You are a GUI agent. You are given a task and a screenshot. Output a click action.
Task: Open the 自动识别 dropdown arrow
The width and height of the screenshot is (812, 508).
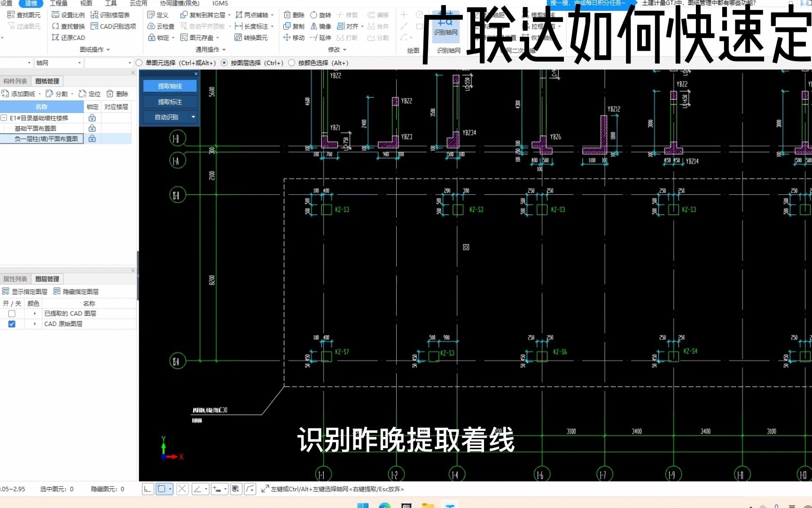[193, 117]
